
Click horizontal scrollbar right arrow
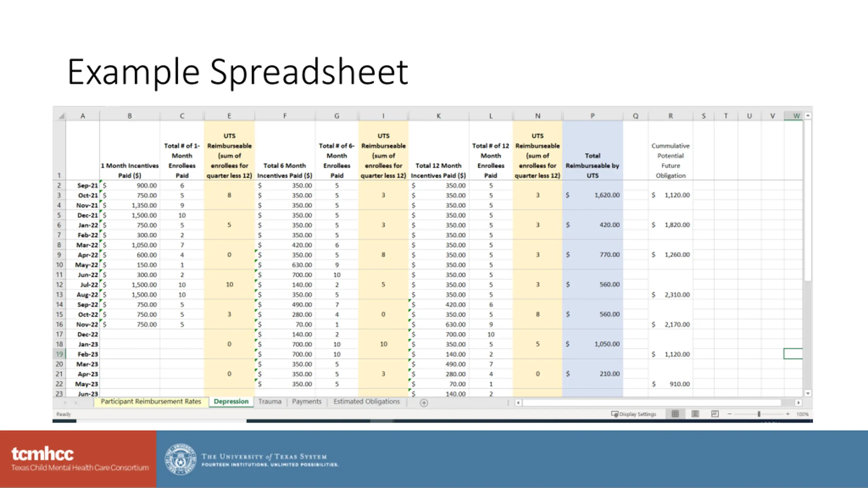[x=798, y=403]
